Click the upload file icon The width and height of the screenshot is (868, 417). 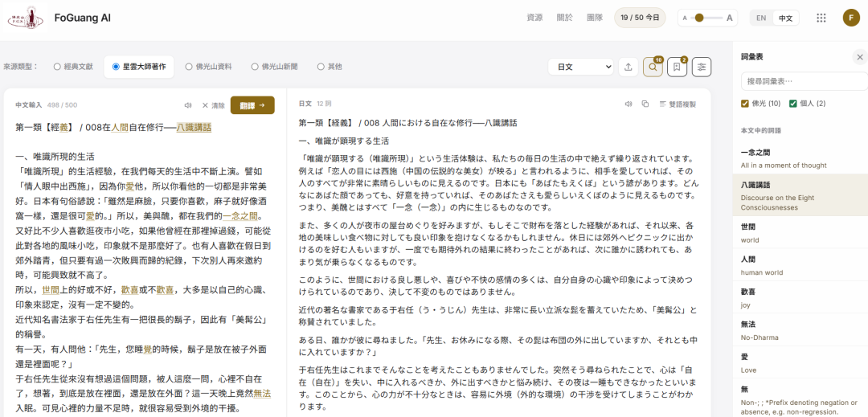(x=628, y=67)
